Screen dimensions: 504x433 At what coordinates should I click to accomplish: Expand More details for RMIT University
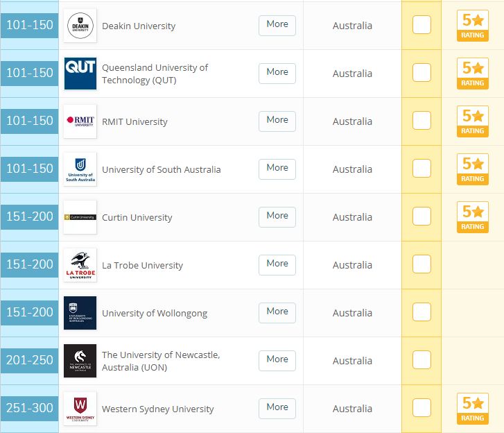tap(277, 121)
